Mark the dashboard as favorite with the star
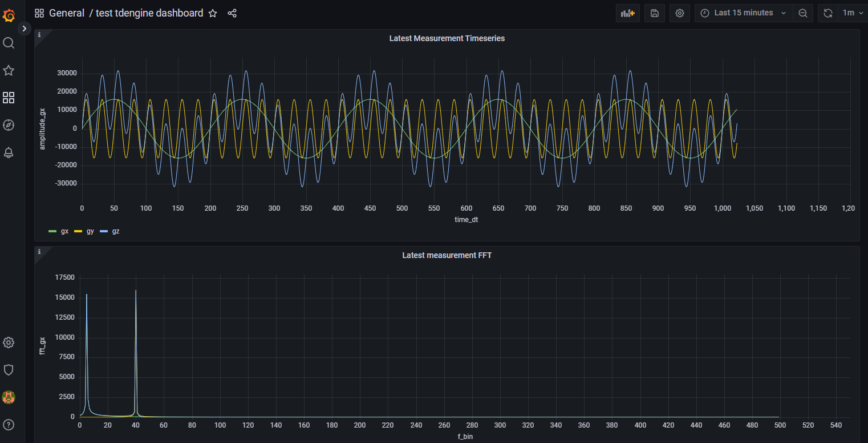Screen dimensions: 868x443 [x=213, y=13]
